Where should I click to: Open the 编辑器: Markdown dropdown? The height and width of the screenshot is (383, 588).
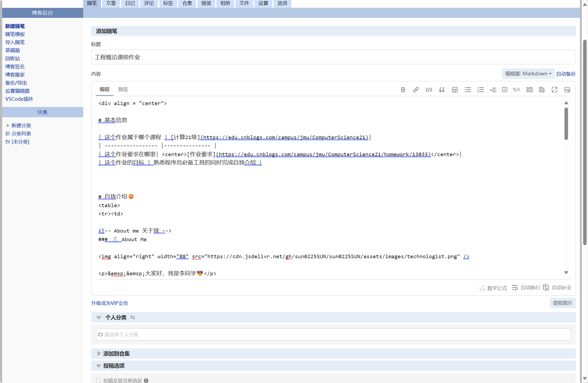click(528, 74)
